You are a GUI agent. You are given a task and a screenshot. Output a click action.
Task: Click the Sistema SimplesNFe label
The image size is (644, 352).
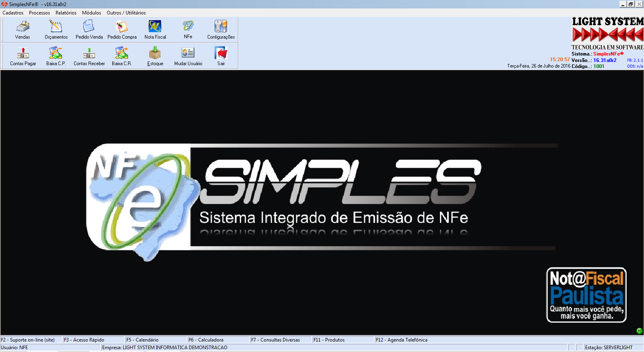point(598,54)
